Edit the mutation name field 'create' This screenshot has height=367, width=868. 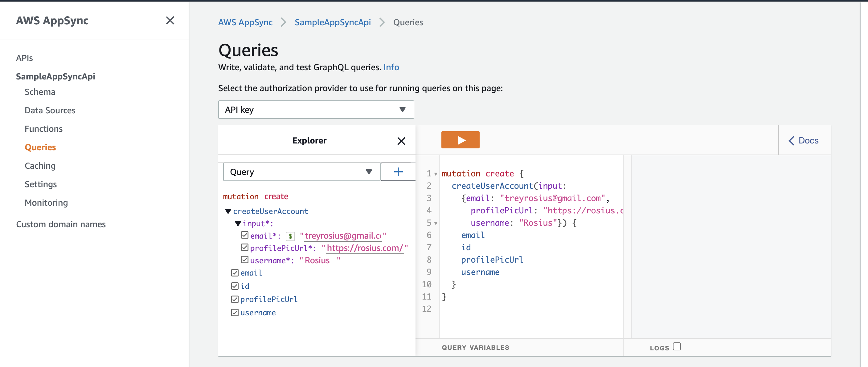(279, 196)
